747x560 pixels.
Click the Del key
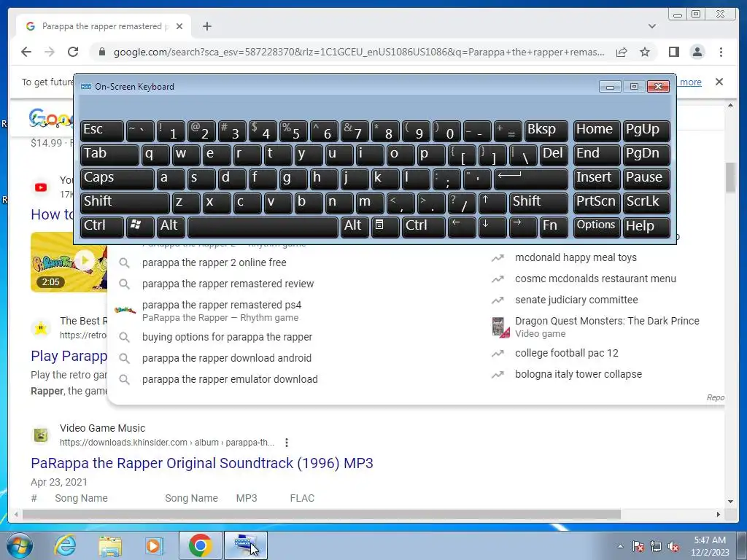click(x=554, y=155)
